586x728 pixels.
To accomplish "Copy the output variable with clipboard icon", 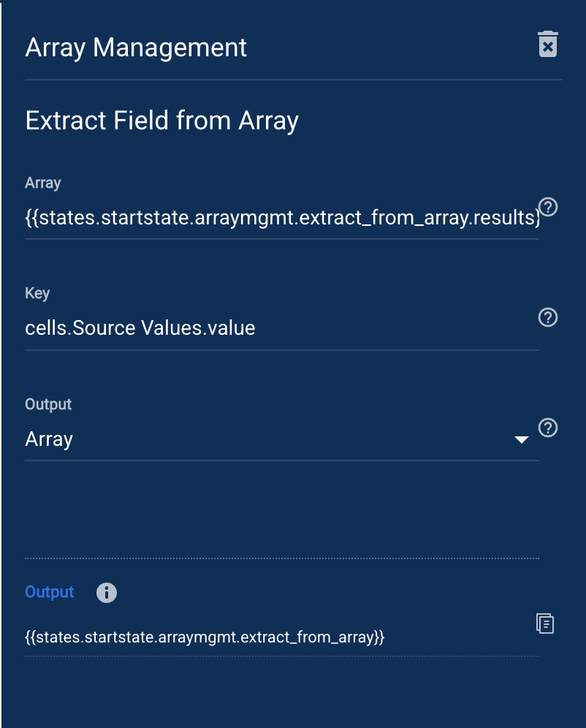I will (x=545, y=623).
